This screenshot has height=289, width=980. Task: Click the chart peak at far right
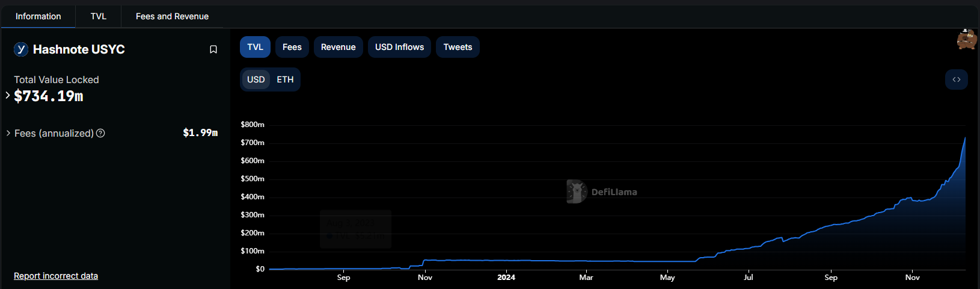click(965, 138)
